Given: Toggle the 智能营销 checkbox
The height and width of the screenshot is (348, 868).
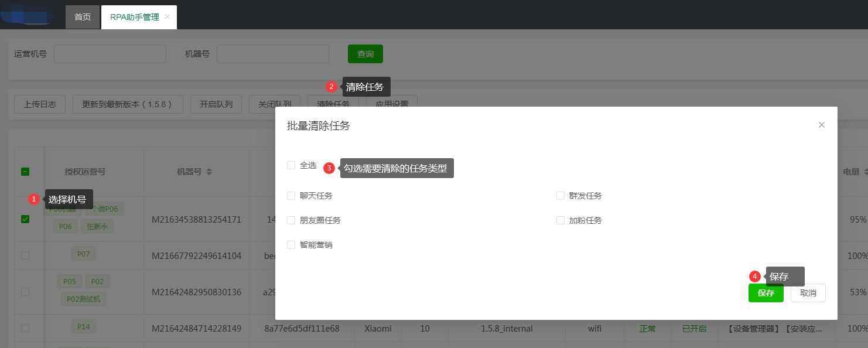Looking at the screenshot, I should tap(291, 245).
